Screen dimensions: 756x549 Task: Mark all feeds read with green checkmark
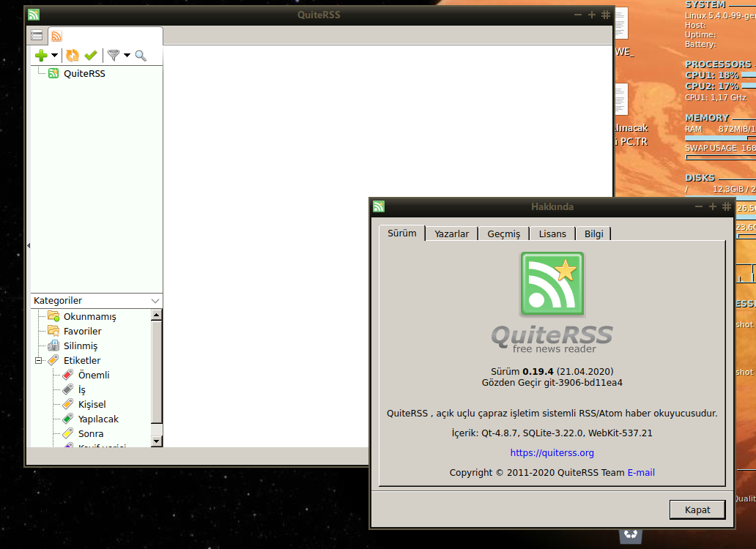click(91, 56)
